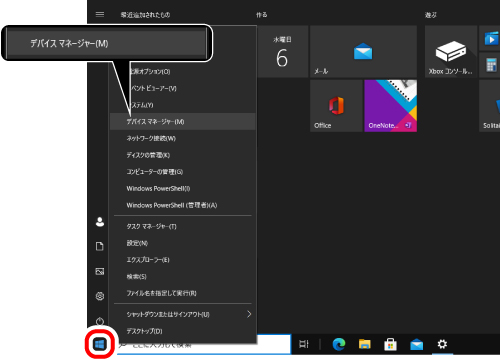Viewport: 500px width, 360px height.
Task: Select デスクトップ(D) menu item
Action: [183, 331]
